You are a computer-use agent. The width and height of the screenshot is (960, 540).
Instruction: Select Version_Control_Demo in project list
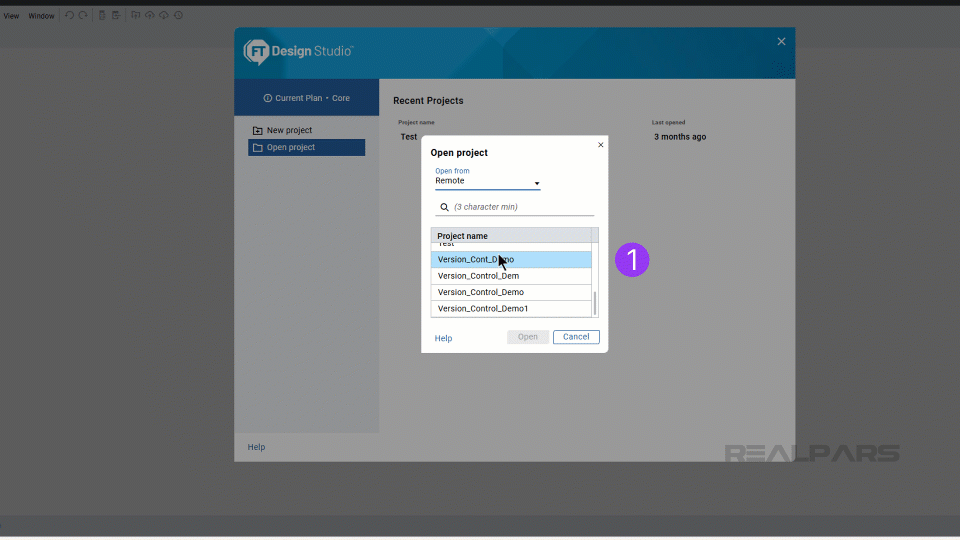(x=511, y=292)
